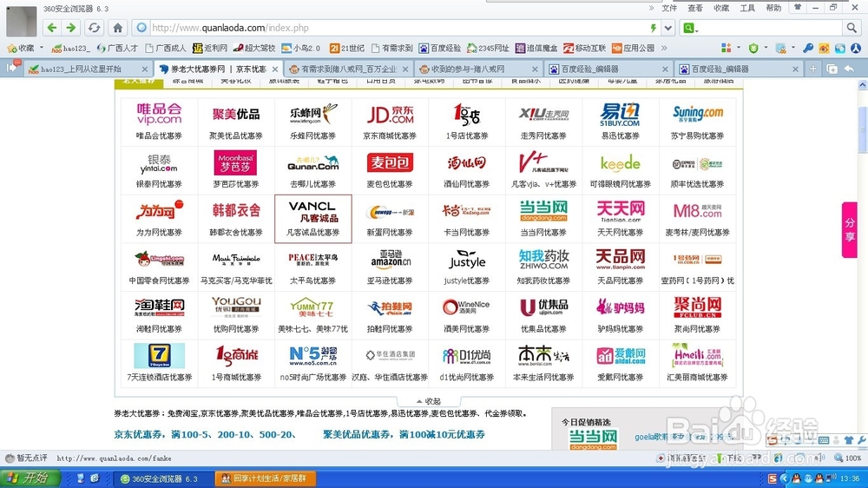
Task: Open the 韩都衣舍 logo
Action: (236, 210)
